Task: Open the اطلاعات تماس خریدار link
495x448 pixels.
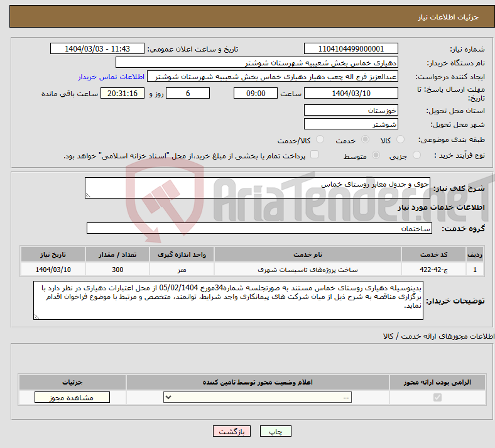Action: (111, 77)
